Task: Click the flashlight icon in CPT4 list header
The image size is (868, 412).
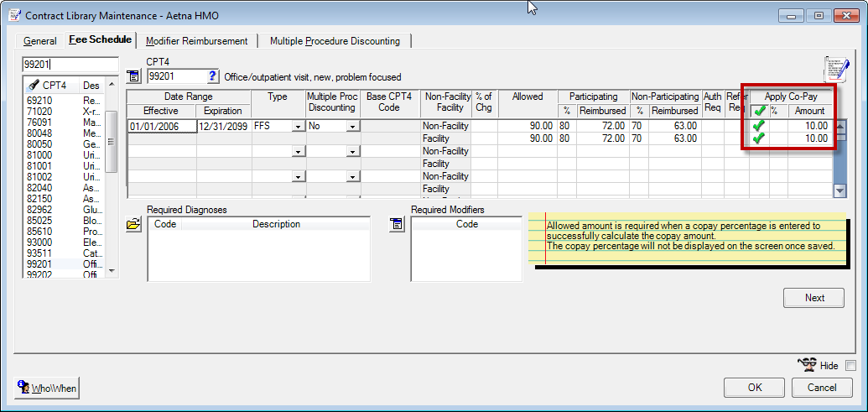Action: [34, 86]
